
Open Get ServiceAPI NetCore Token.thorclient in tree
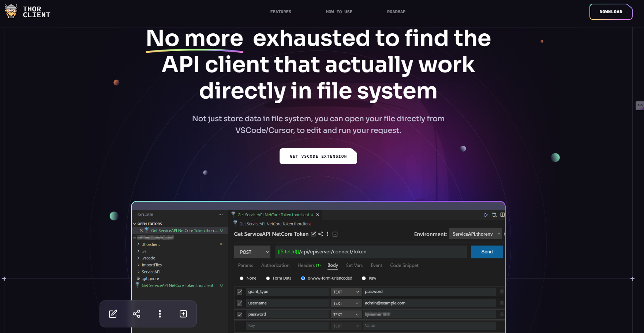pos(177,285)
